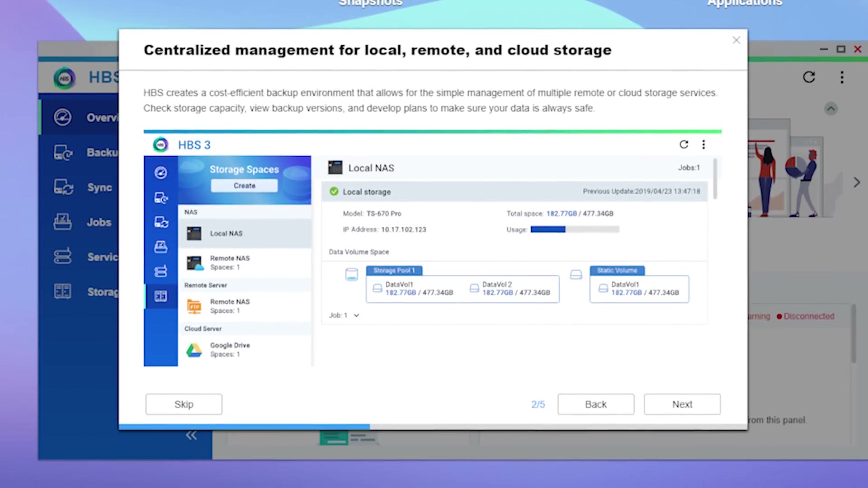Open Overview in the background HBS sidebar
Image resolution: width=868 pixels, height=488 pixels.
80,117
